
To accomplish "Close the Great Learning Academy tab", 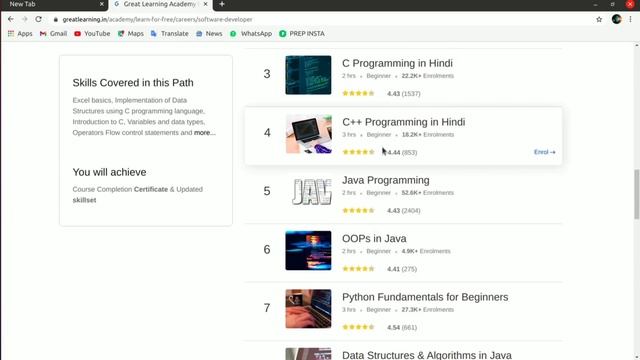I will coord(205,4).
